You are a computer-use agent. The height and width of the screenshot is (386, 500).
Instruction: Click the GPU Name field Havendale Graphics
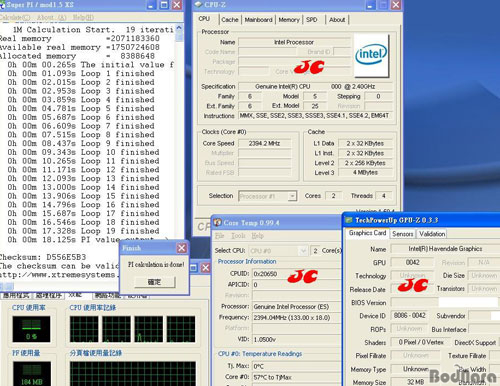point(445,249)
